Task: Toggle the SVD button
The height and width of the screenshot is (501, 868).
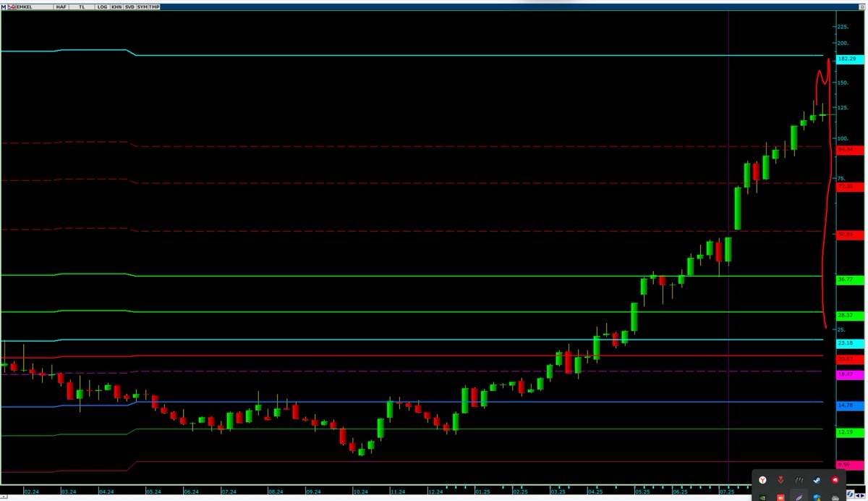Action: coord(129,7)
